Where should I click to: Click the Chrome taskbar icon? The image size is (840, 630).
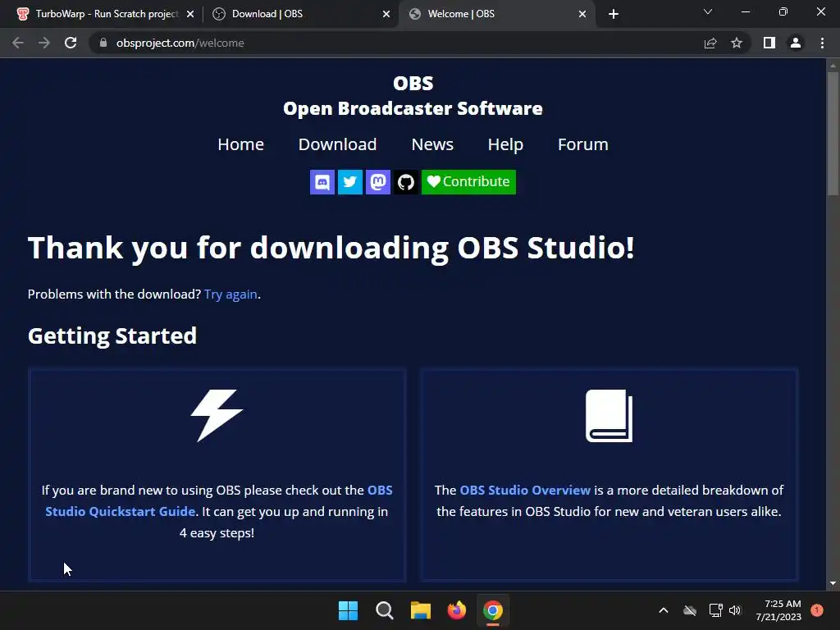(493, 610)
